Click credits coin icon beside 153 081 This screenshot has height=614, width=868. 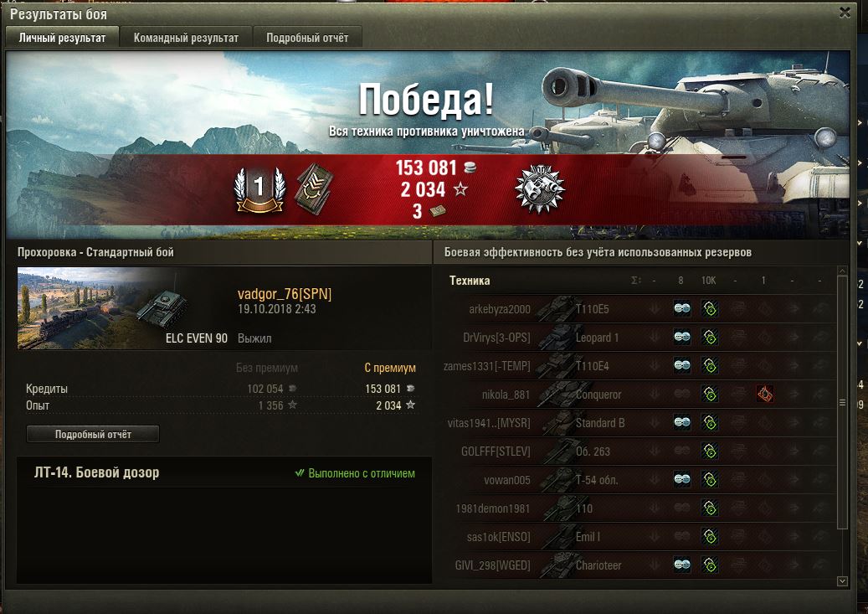[x=470, y=167]
